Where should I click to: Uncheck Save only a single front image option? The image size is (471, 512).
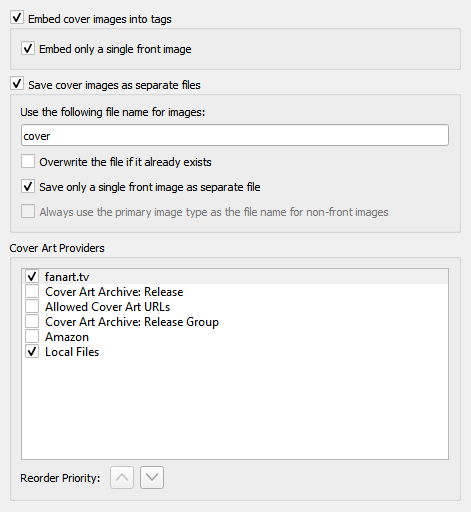tap(28, 186)
